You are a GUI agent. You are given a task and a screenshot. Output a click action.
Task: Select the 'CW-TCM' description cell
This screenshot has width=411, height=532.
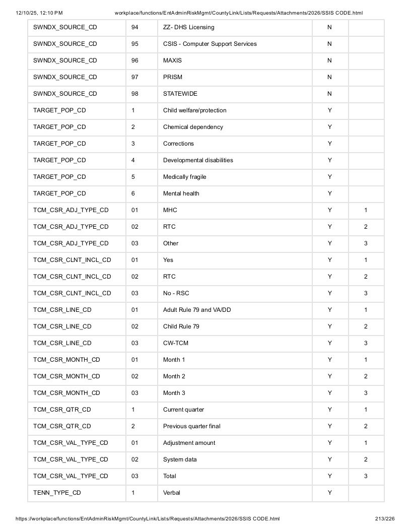[235, 343]
